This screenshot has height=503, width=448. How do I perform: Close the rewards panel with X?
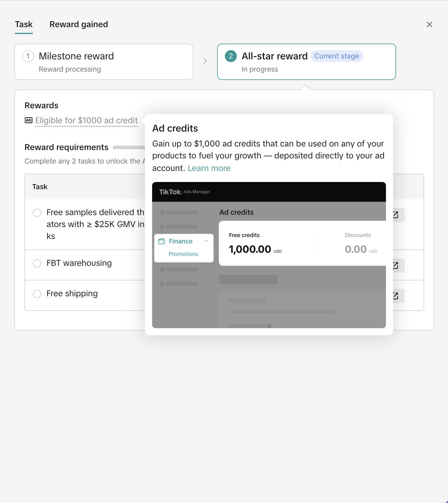(x=429, y=24)
